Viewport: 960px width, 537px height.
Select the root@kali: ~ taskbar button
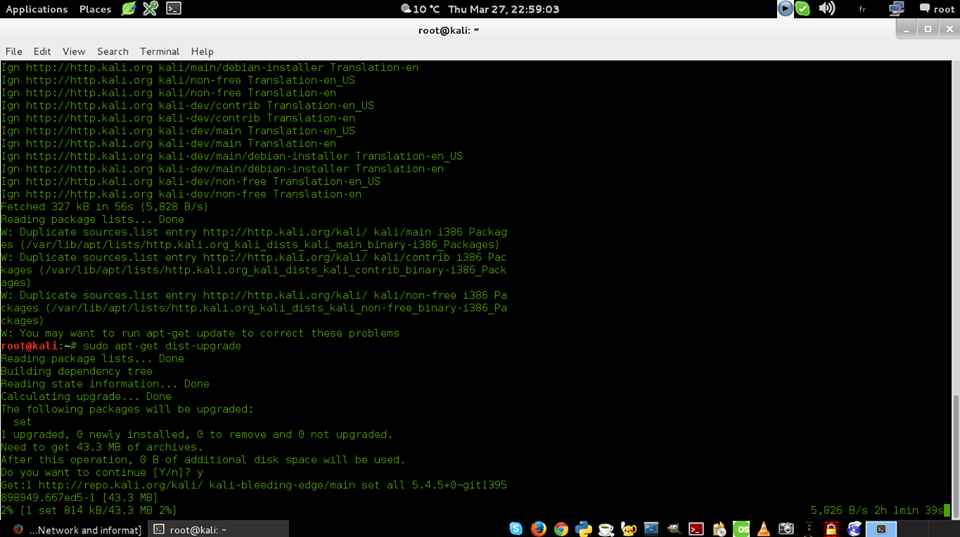tap(219, 530)
